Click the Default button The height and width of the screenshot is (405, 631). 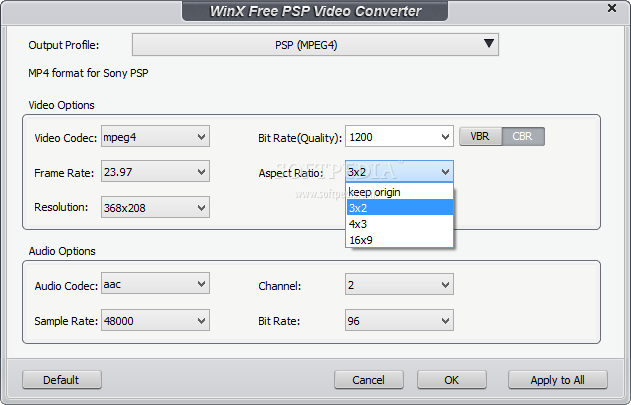(x=62, y=380)
